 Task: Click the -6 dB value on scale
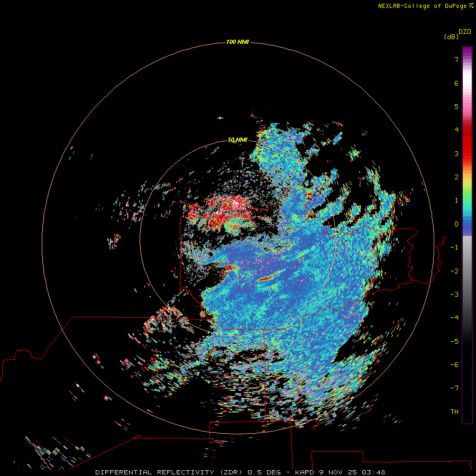[454, 365]
